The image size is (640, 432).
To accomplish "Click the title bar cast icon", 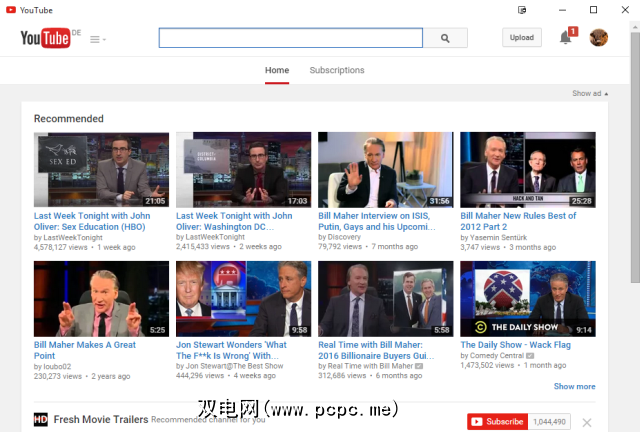I will (x=522, y=10).
